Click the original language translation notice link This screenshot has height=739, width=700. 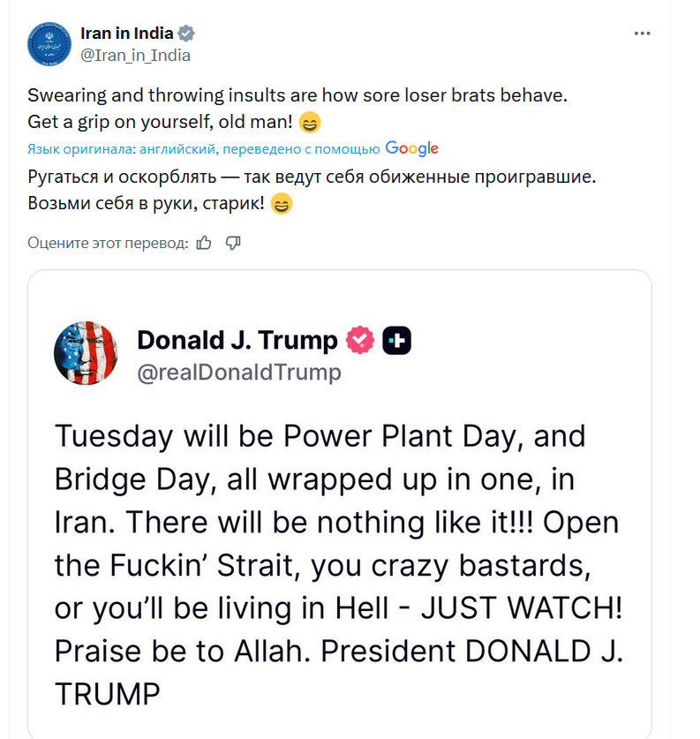(x=204, y=149)
